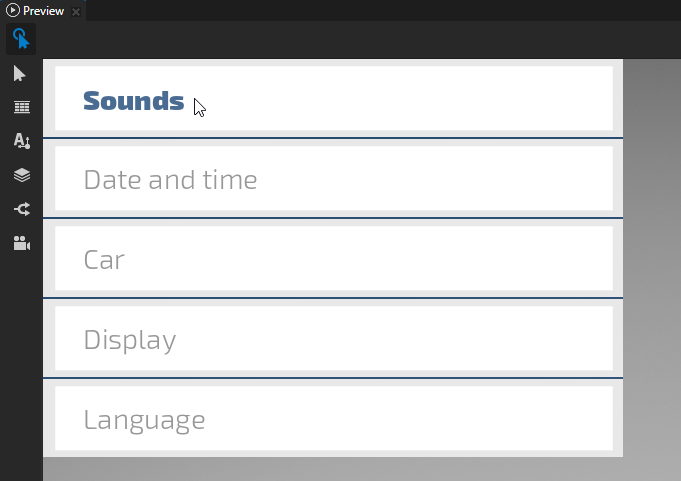Click the text edit tool icon
This screenshot has height=481, width=681.
[x=21, y=141]
